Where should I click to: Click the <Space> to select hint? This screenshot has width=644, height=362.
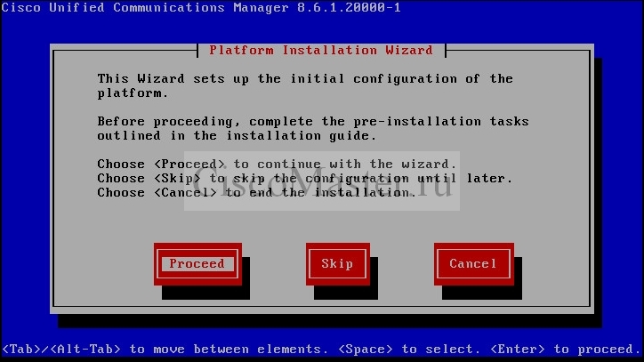coord(409,350)
